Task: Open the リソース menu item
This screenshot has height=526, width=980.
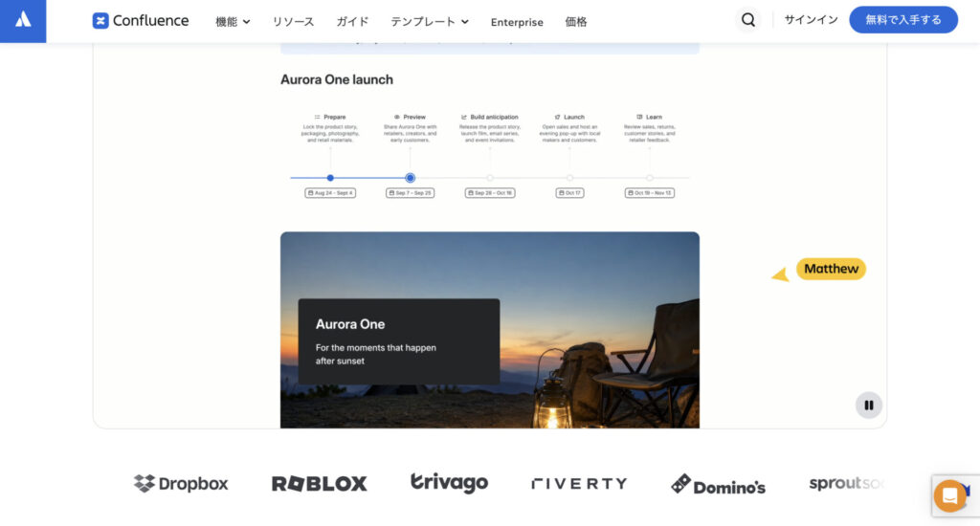Action: pos(293,22)
